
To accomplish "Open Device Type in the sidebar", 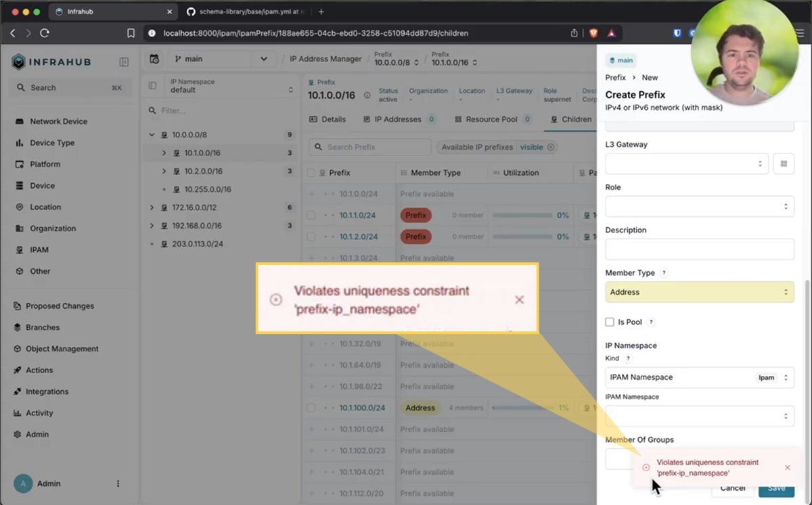I will (52, 143).
